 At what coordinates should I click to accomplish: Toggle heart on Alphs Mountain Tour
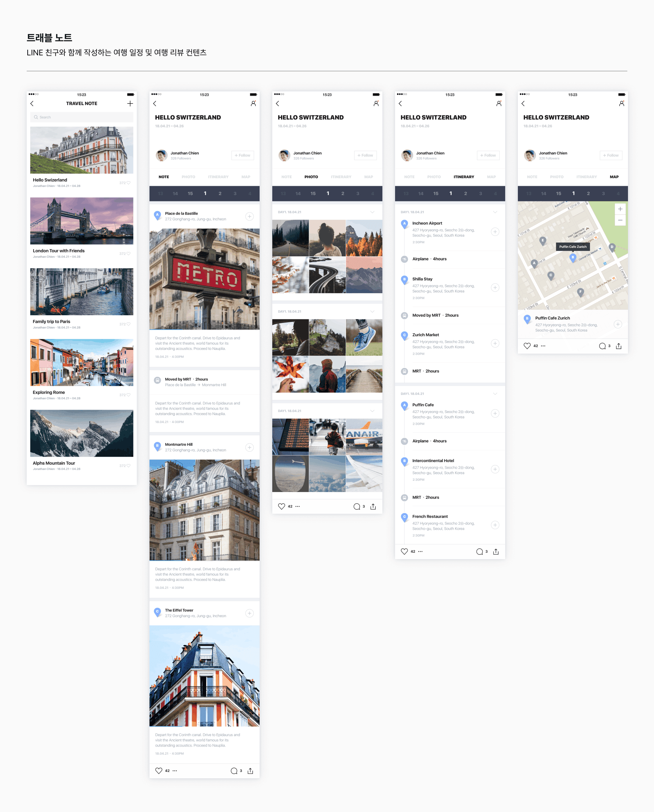(x=128, y=466)
